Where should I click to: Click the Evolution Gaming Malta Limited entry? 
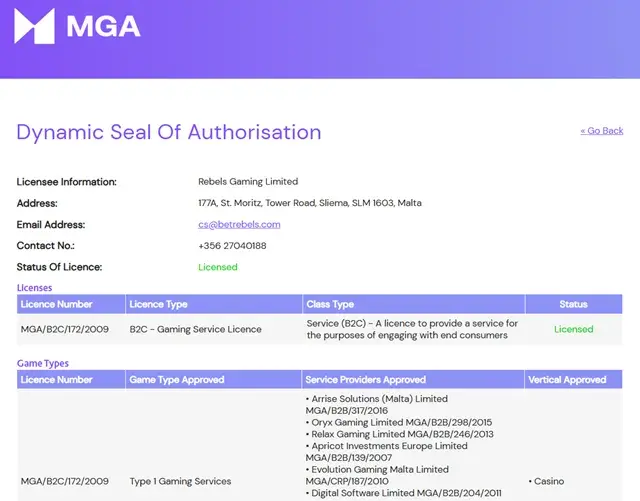coord(377,475)
